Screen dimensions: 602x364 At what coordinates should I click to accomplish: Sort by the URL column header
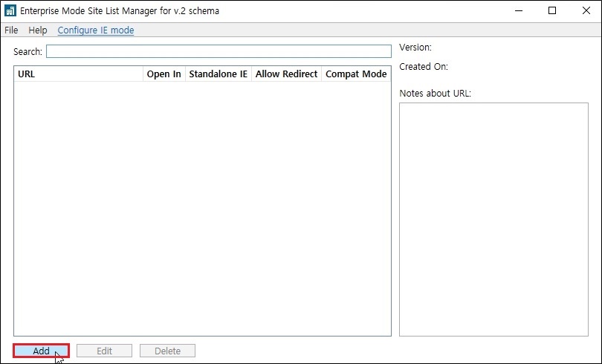coord(79,74)
